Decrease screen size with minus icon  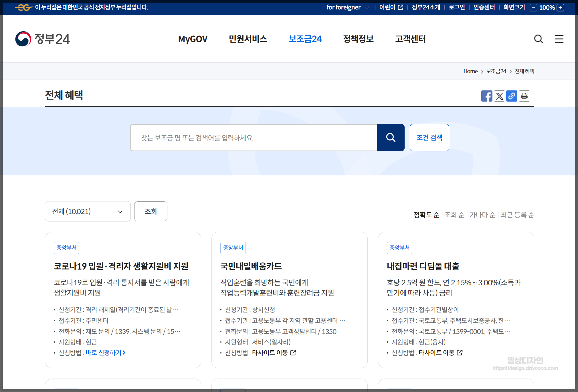pyautogui.click(x=533, y=8)
